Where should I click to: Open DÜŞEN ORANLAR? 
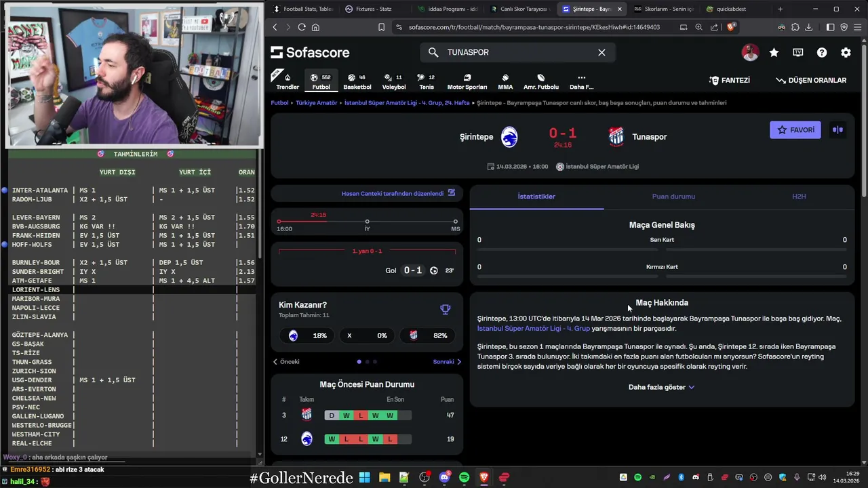click(811, 80)
